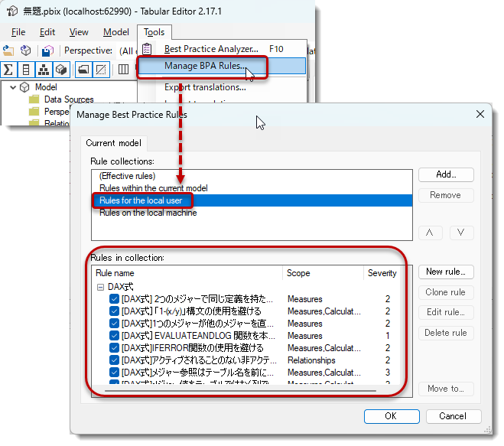Open the Model menu

click(116, 32)
